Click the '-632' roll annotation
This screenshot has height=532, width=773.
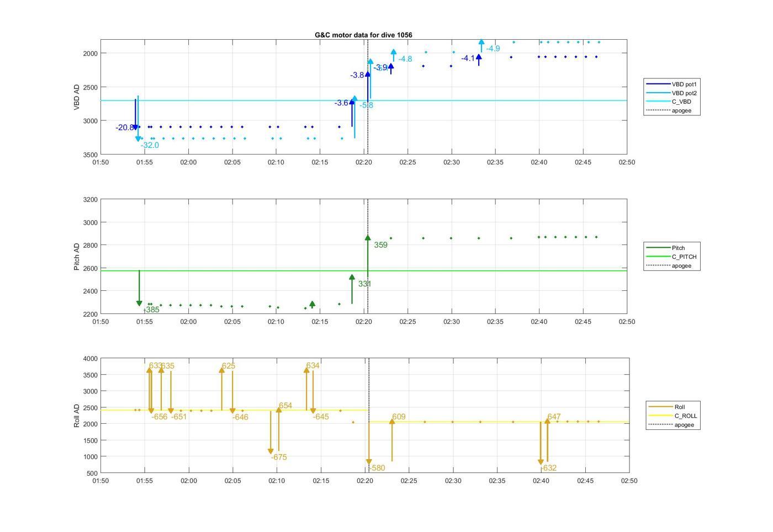[549, 468]
